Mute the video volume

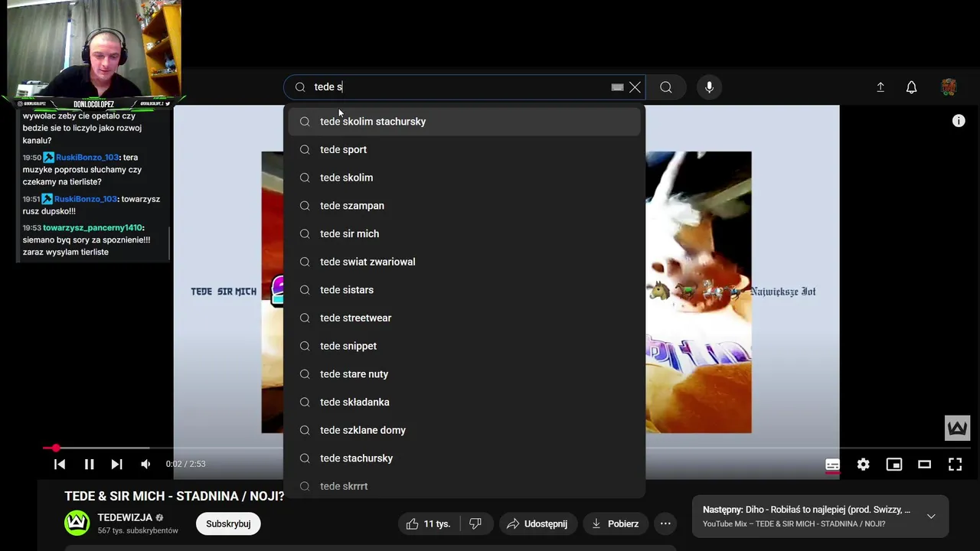point(145,464)
